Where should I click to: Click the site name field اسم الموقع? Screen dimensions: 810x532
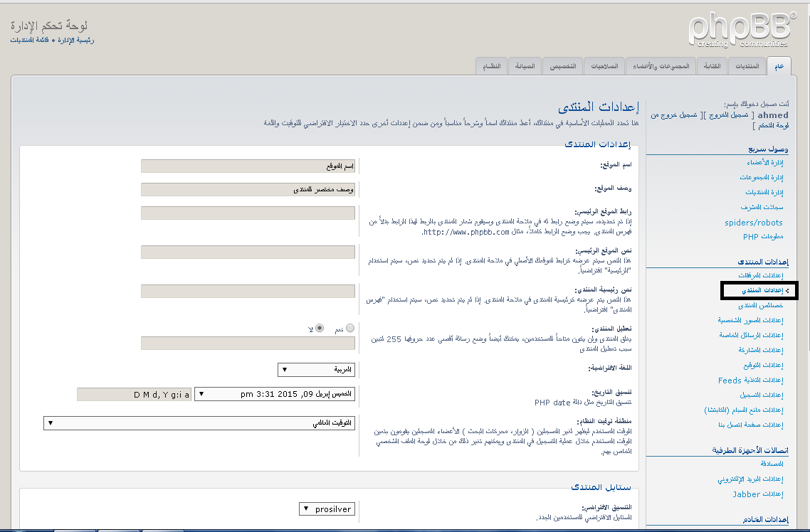pyautogui.click(x=248, y=166)
